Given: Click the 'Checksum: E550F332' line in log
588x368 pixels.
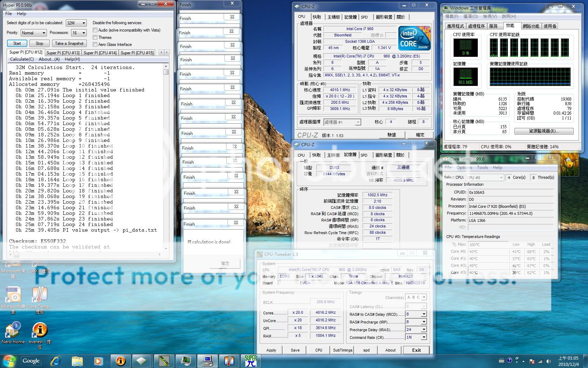Looking at the screenshot, I should point(37,241).
